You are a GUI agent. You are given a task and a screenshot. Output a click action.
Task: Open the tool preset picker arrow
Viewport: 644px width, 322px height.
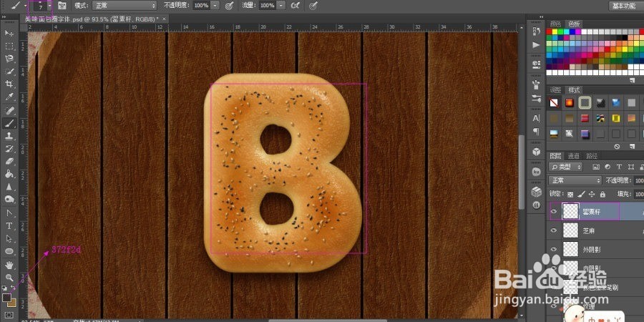coord(26,6)
